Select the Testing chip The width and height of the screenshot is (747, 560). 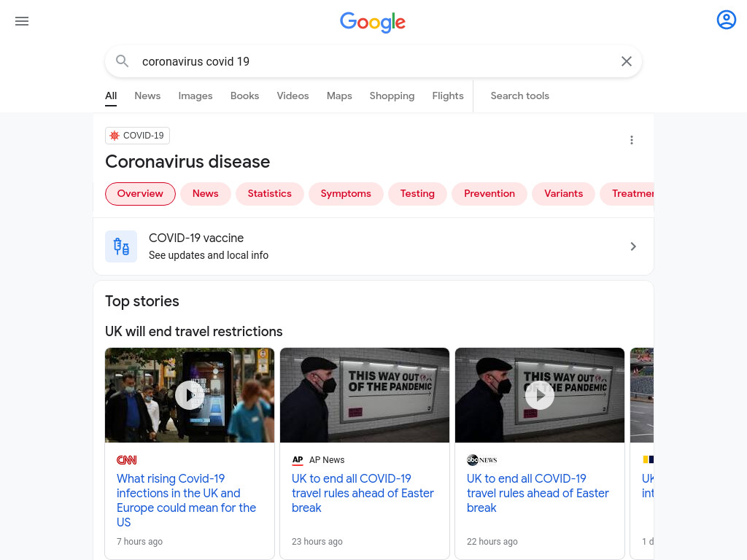pyautogui.click(x=417, y=194)
